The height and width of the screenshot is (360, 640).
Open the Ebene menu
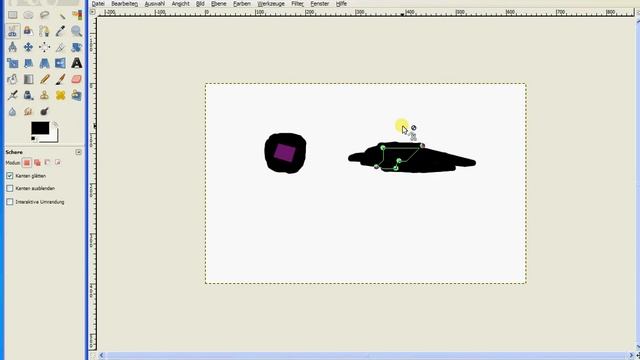[x=218, y=4]
